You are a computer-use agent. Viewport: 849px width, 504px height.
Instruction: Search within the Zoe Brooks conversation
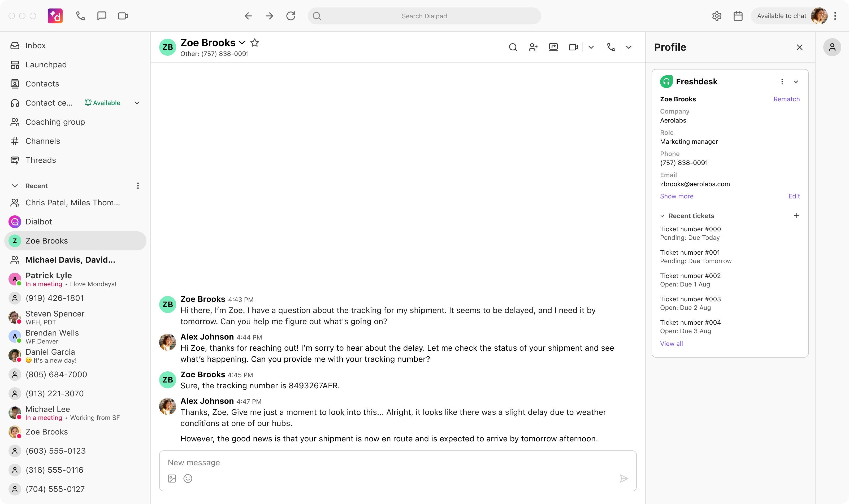(x=513, y=47)
